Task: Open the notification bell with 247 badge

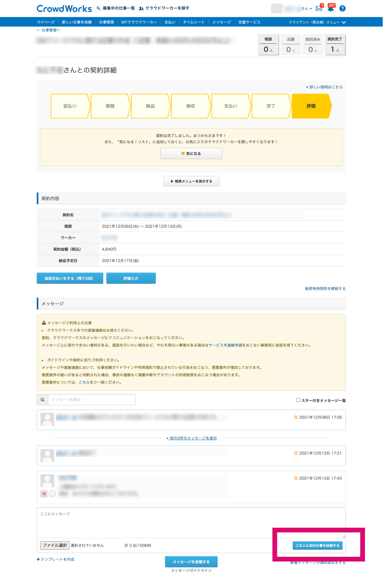Action: 331,8
